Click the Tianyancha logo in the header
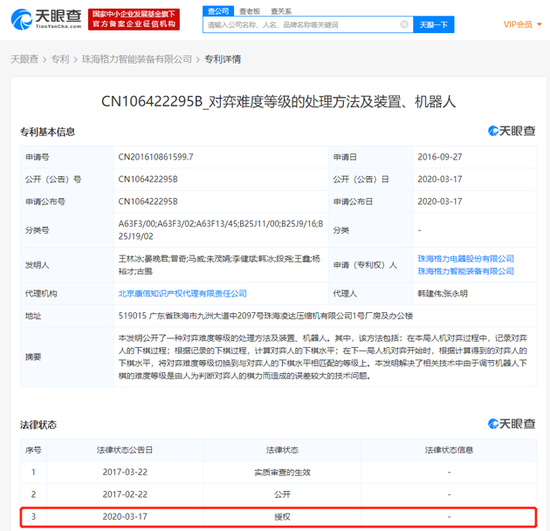Viewport: 550px width, 531px height. pyautogui.click(x=46, y=19)
